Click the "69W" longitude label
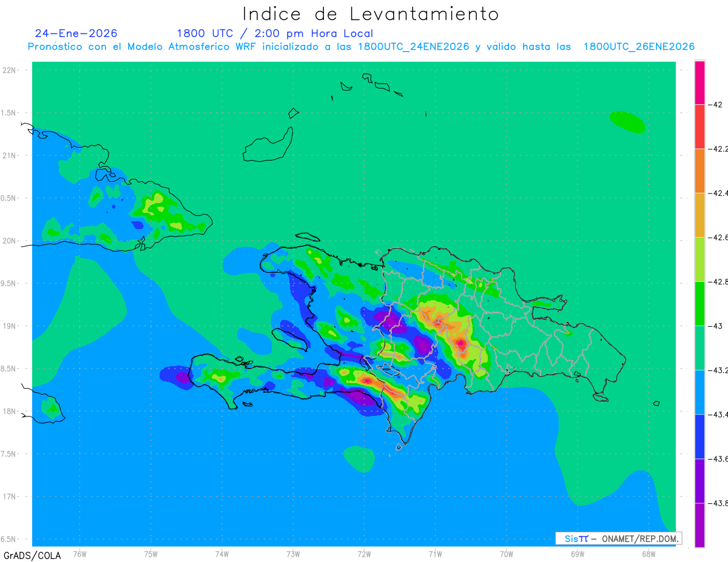 pos(578,554)
